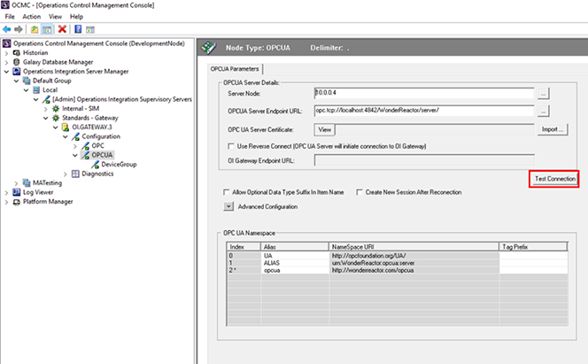
Task: Click the Galaxy Database Manager icon
Action: click(17, 62)
